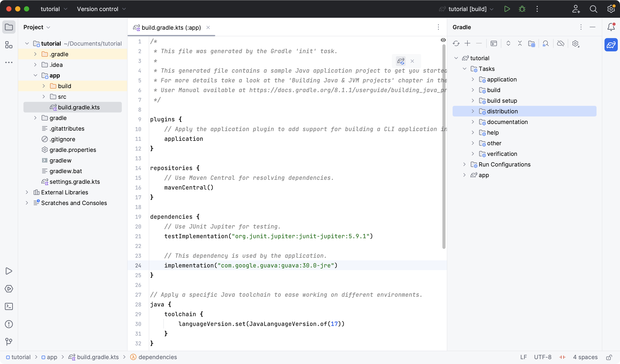This screenshot has height=364, width=620.
Task: Place cursor on line 24 implementation dependency
Action: [251, 265]
